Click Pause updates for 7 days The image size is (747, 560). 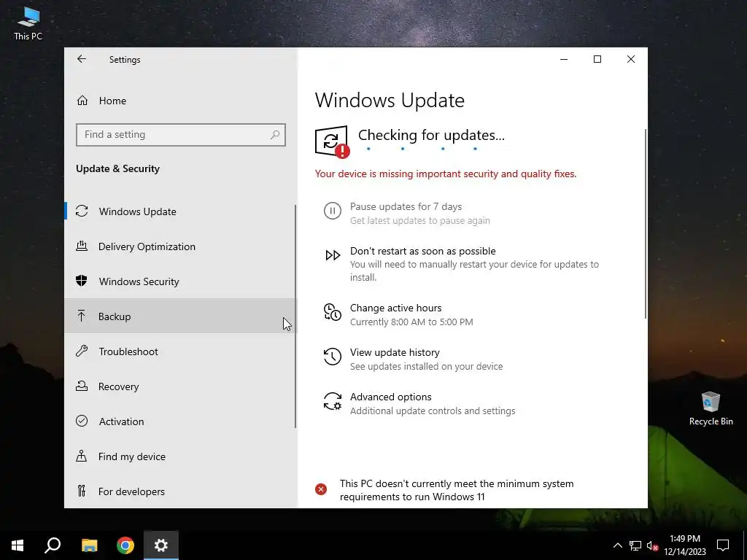[x=406, y=206]
